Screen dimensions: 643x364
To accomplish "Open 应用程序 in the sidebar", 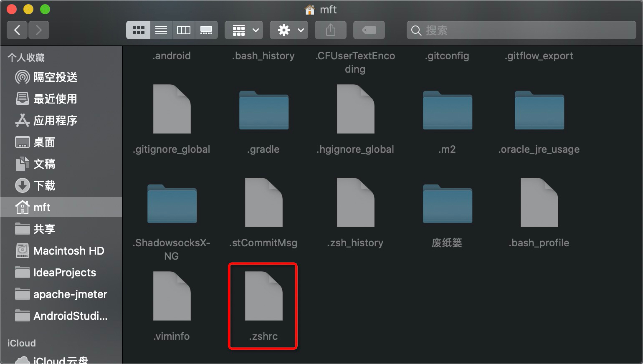I will 61,121.
